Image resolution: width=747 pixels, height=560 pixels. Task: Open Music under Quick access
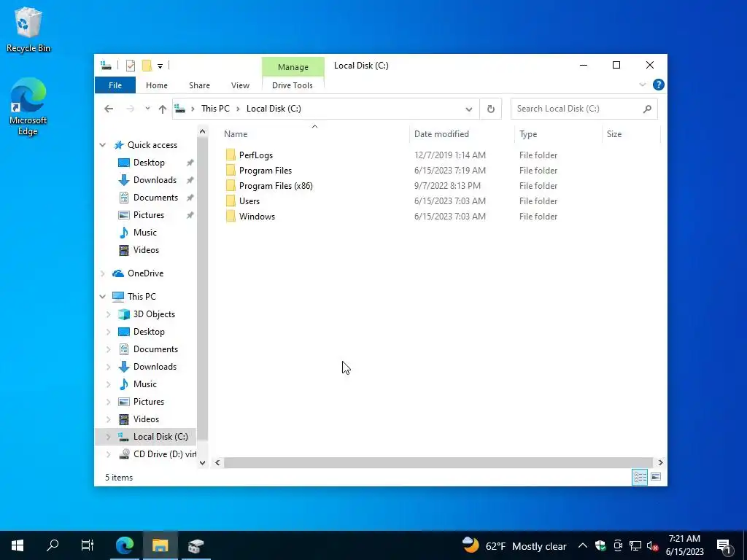point(145,233)
